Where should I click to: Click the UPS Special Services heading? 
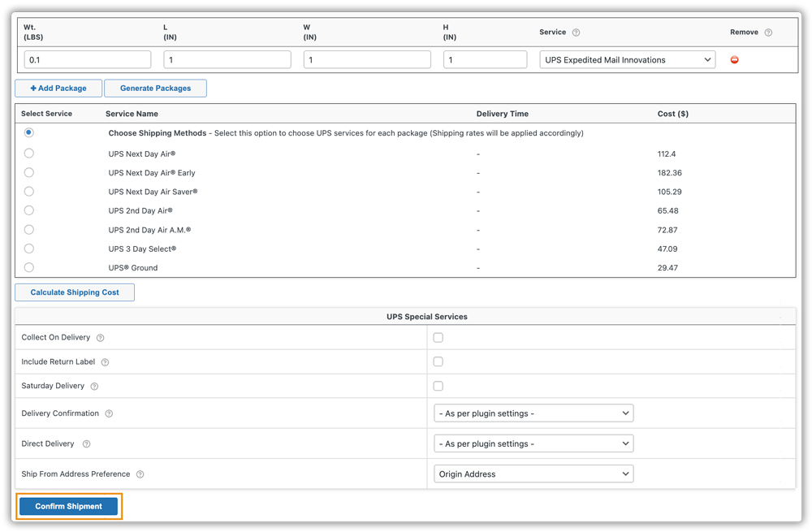(427, 317)
